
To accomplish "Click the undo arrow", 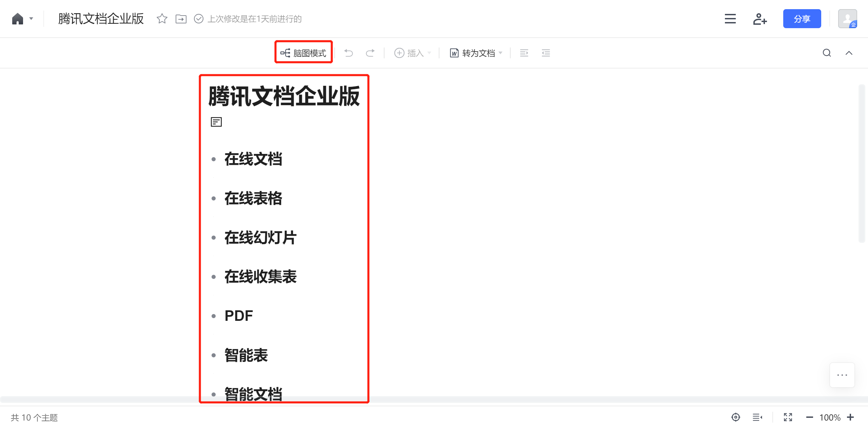I will [349, 53].
